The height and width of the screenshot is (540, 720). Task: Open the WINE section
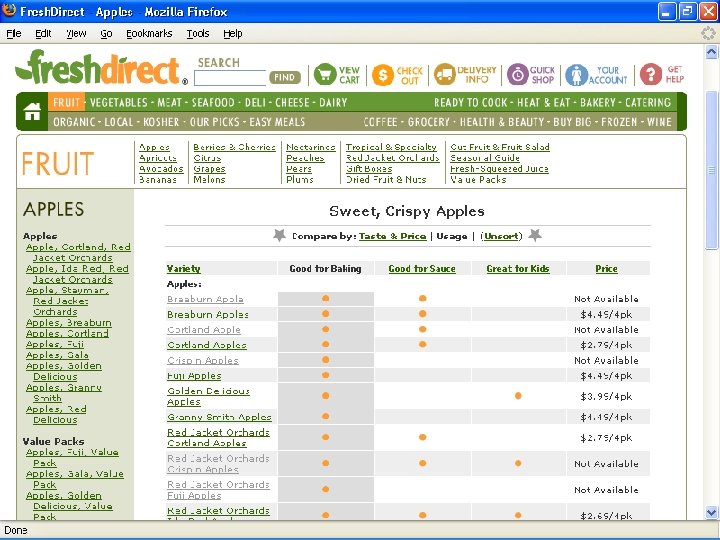659,122
